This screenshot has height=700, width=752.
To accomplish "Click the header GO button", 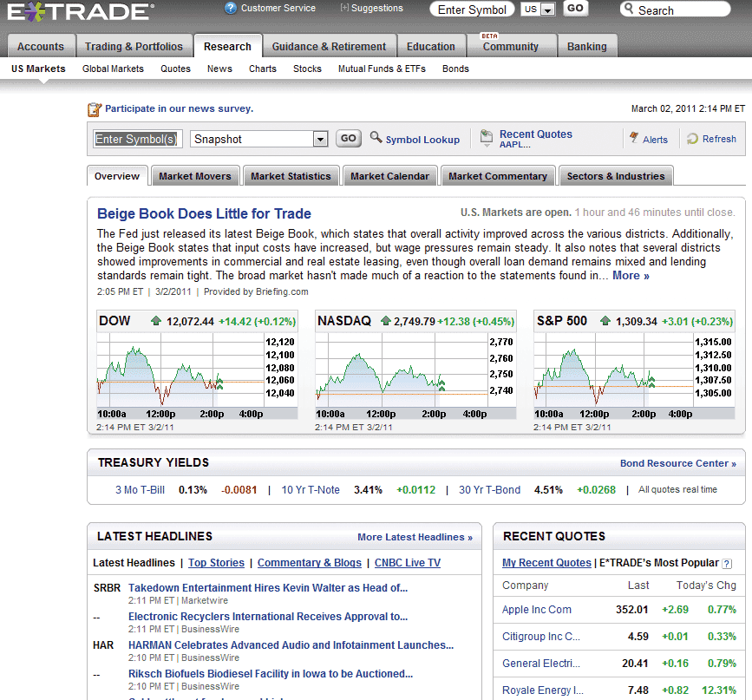I will [575, 8].
